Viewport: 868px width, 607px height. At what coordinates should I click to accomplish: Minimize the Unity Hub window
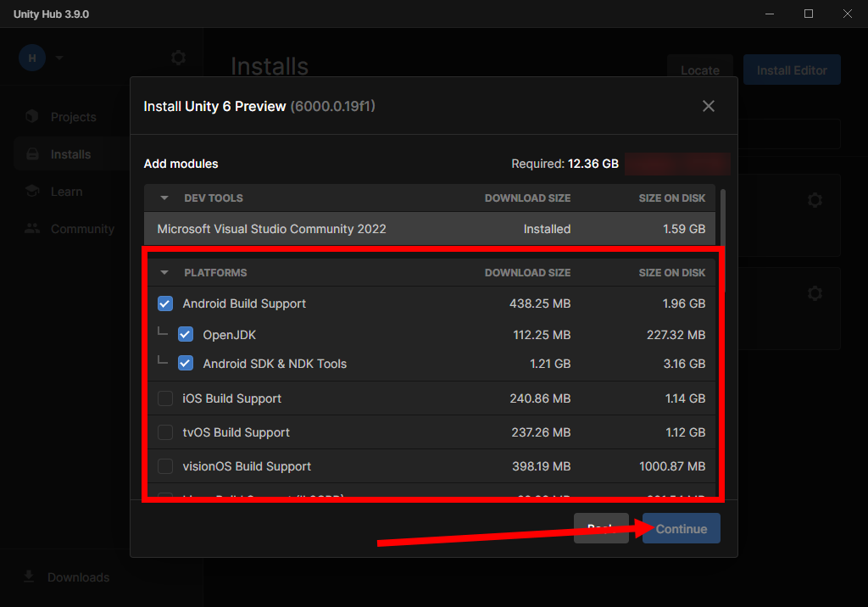pyautogui.click(x=770, y=14)
